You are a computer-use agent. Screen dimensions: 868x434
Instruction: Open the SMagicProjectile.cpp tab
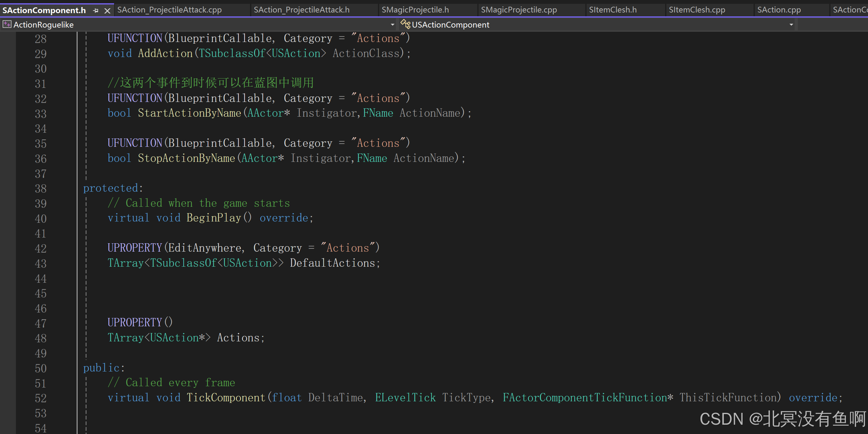coord(519,10)
